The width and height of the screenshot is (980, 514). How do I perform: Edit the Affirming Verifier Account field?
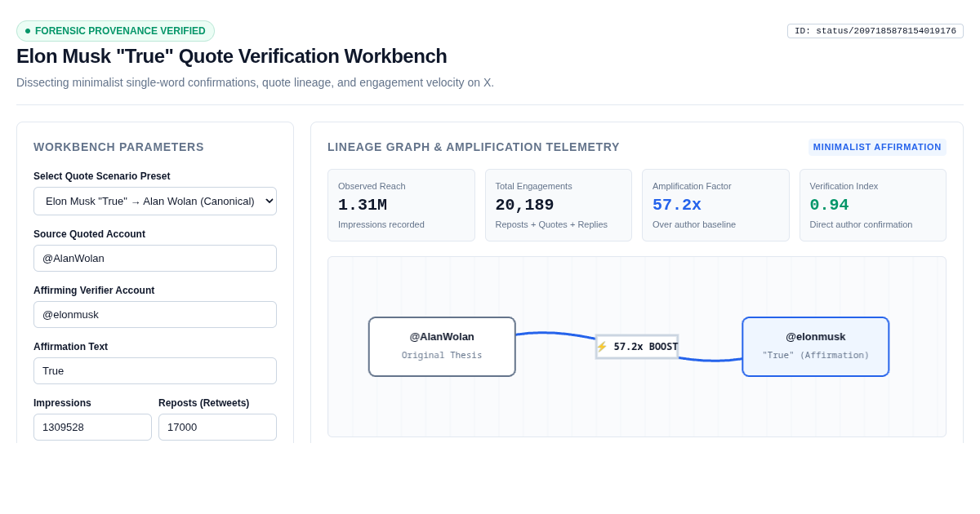[x=155, y=314]
